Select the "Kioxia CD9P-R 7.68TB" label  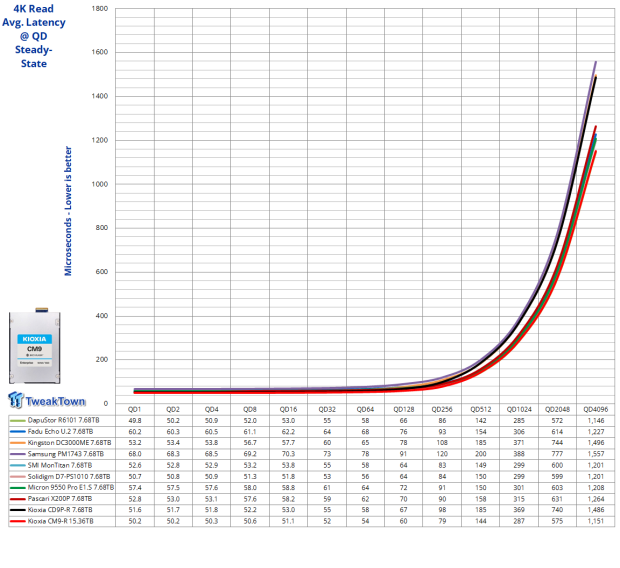60,509
